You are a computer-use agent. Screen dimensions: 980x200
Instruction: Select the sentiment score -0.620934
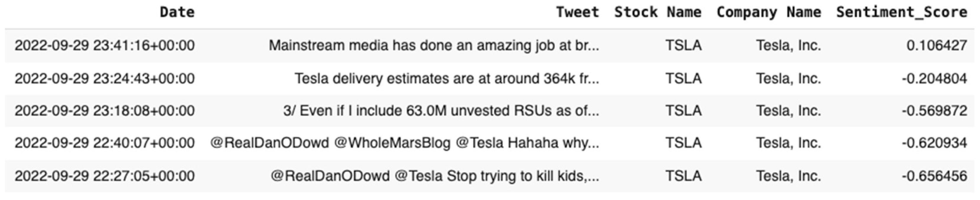point(934,143)
